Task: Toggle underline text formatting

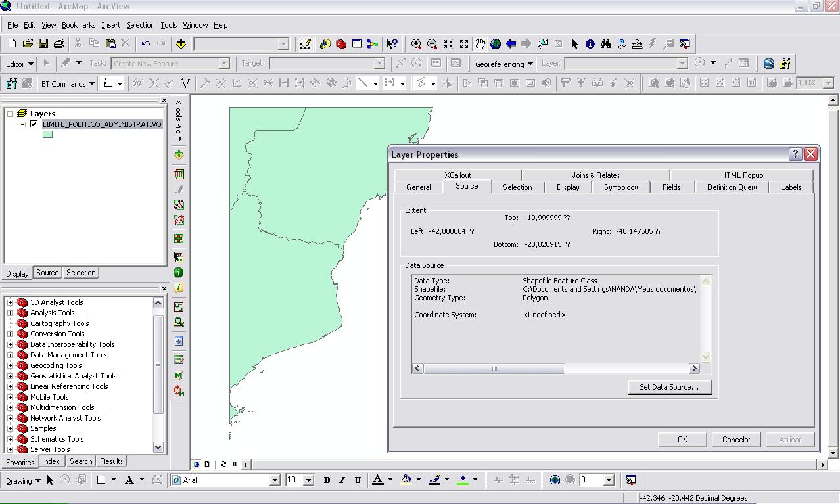Action: click(358, 480)
